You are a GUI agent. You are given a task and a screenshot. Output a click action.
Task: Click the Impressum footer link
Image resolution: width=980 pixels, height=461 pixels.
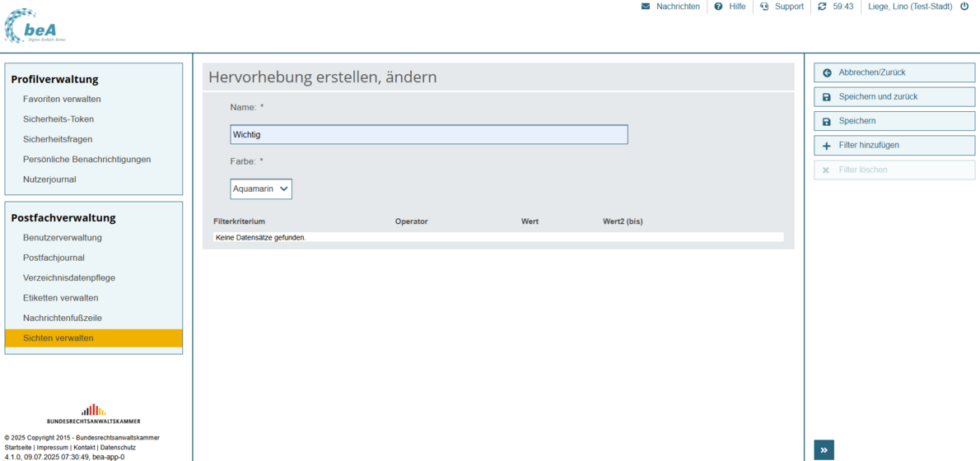click(x=52, y=448)
